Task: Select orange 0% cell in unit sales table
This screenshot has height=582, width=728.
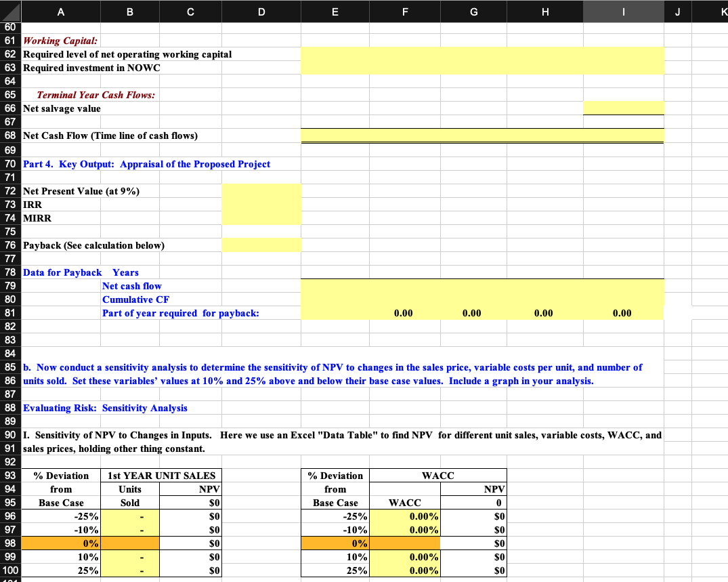Action: (x=61, y=543)
